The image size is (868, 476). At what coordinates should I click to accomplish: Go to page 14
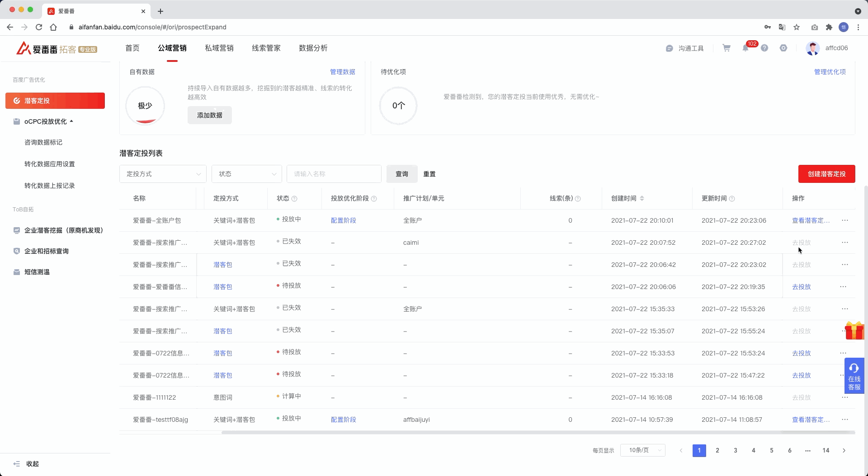click(x=826, y=450)
